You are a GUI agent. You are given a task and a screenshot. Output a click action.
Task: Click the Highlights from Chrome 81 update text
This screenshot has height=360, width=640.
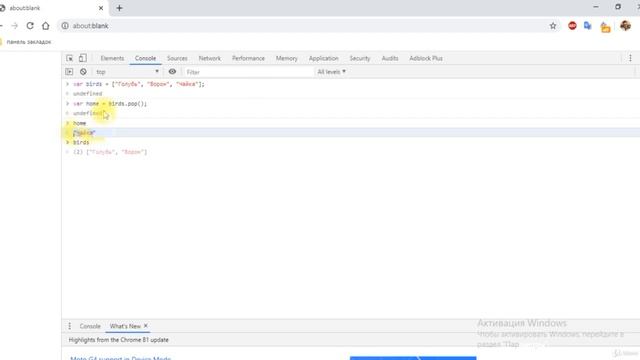[x=118, y=340]
